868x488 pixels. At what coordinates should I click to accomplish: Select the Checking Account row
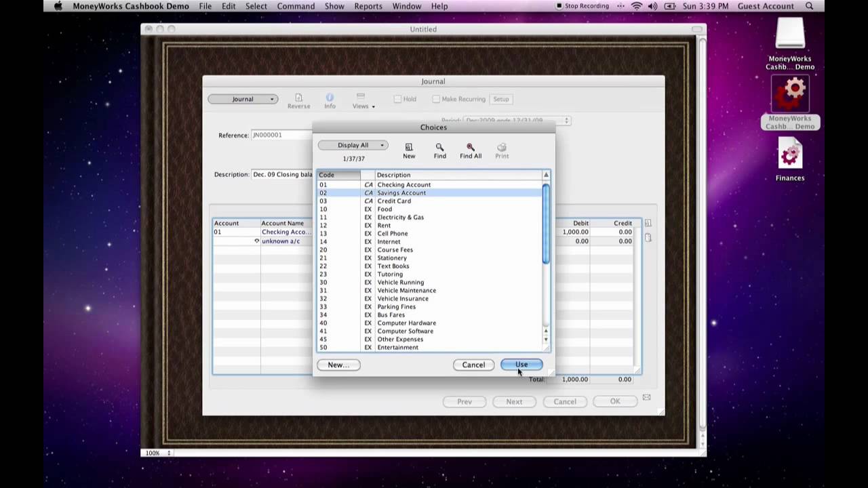[x=430, y=184]
